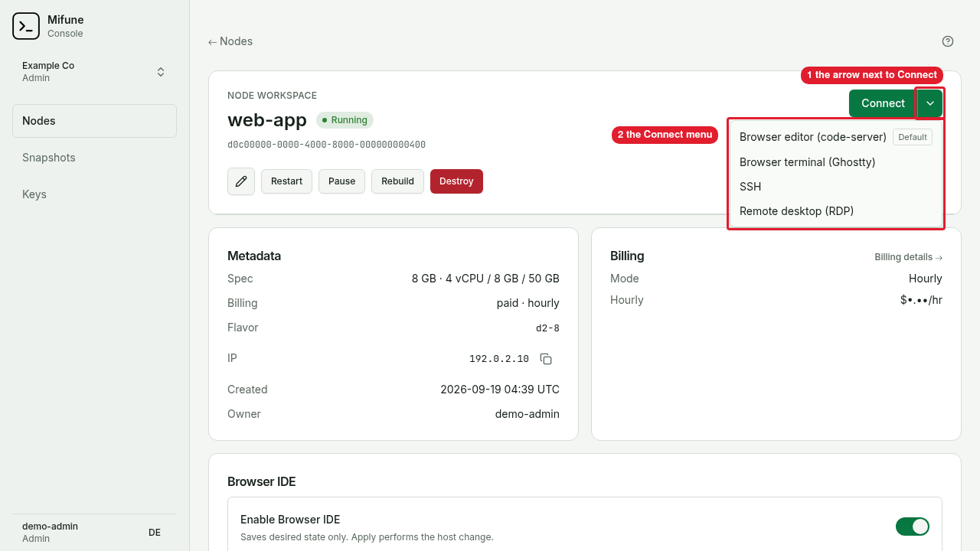Click the node ID d0c00000-0000-4000-8000-000000000400
This screenshot has width=980, height=551.
tap(326, 145)
